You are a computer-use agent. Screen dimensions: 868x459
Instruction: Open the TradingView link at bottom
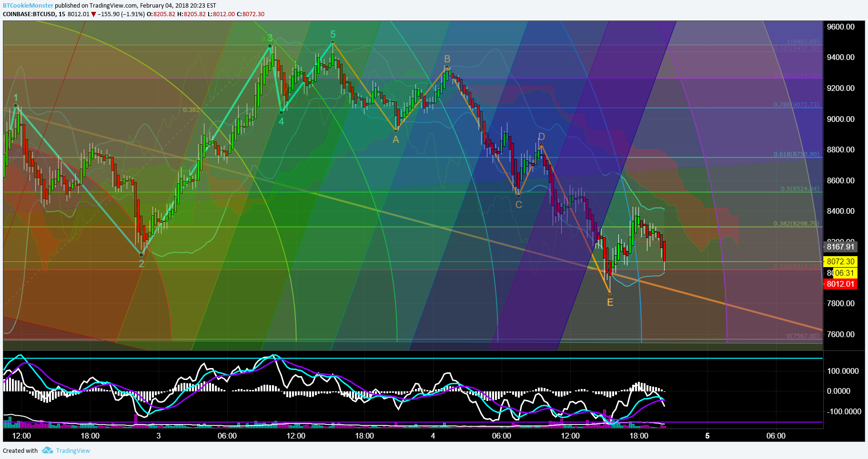[x=73, y=450]
